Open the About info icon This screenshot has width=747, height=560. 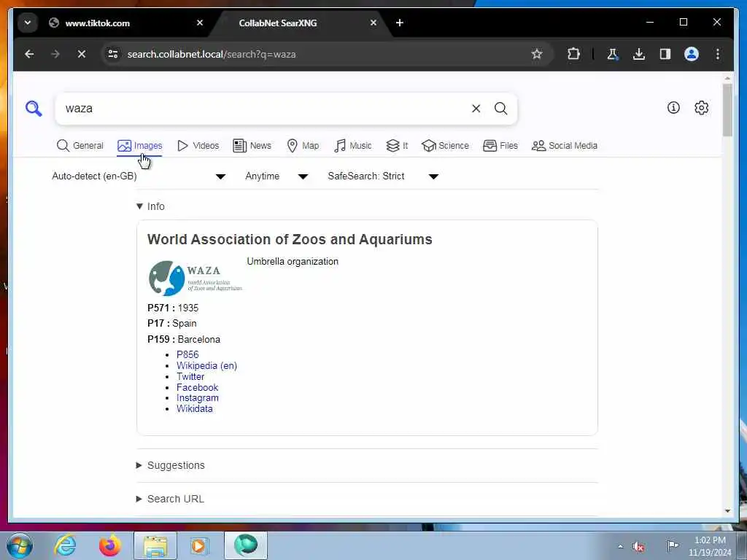tap(673, 108)
